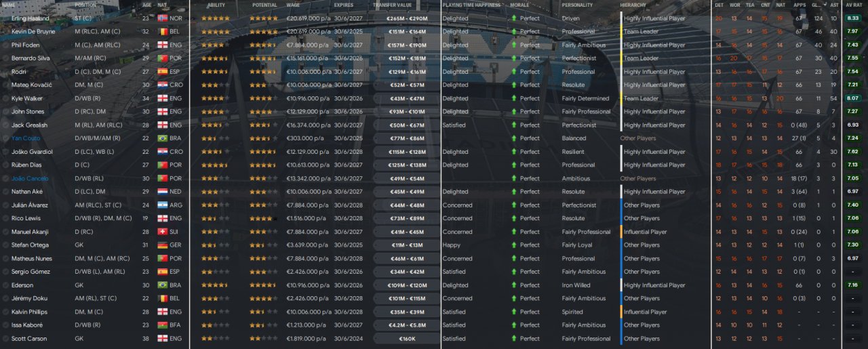Sort by AGE column header
The width and height of the screenshot is (868, 349).
147,5
